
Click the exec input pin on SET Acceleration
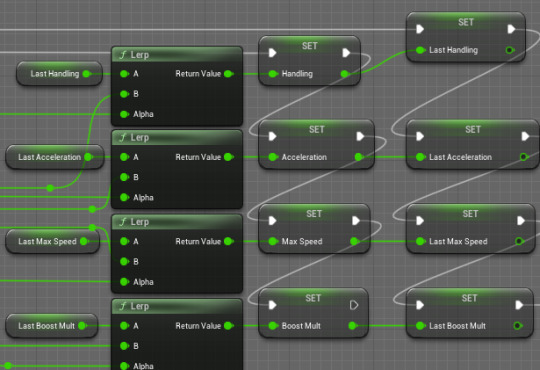272,136
